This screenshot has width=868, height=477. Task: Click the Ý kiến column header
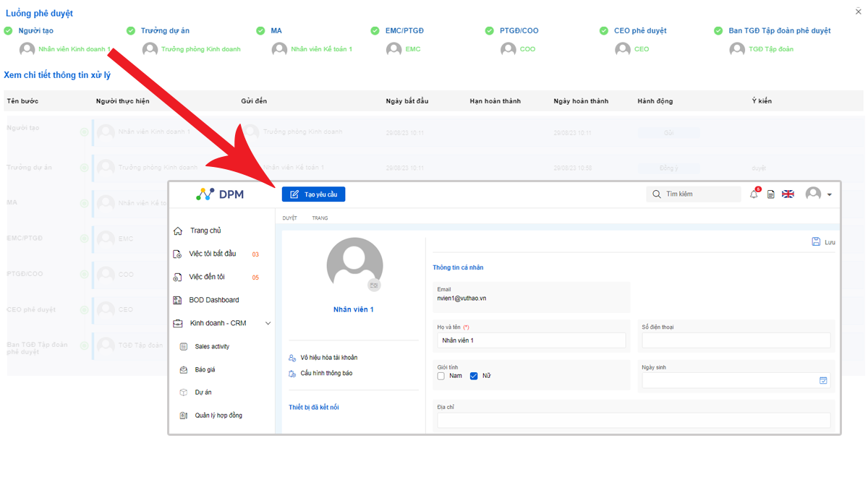[762, 101]
